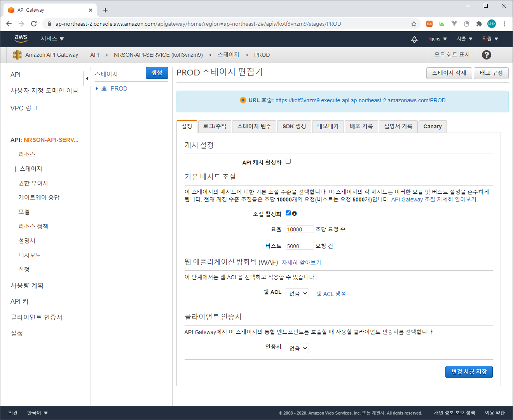
Task: Open 게이트웨이 응답 in the sidebar
Action: point(39,198)
